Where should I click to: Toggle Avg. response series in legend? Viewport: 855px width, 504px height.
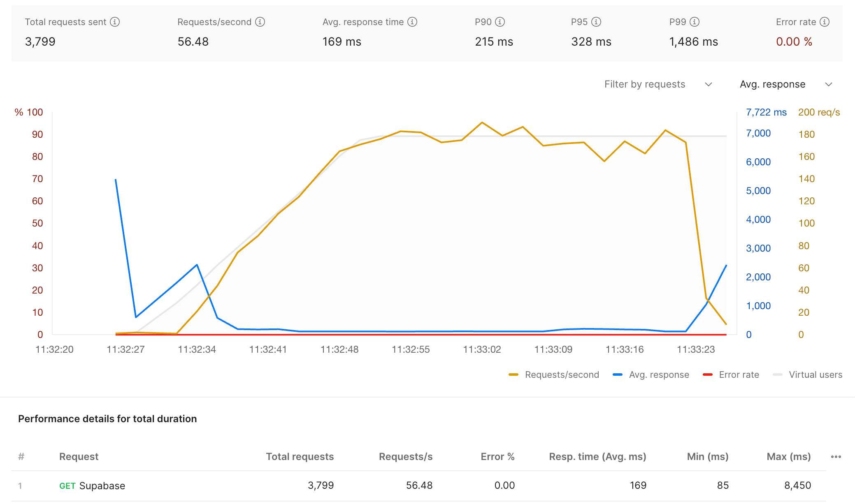tap(651, 375)
